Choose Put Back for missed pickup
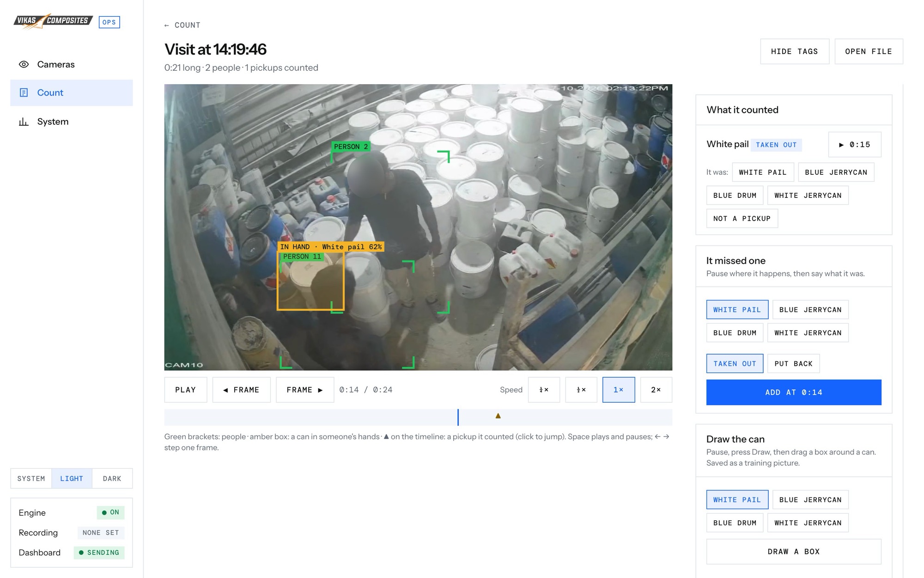 [794, 364]
